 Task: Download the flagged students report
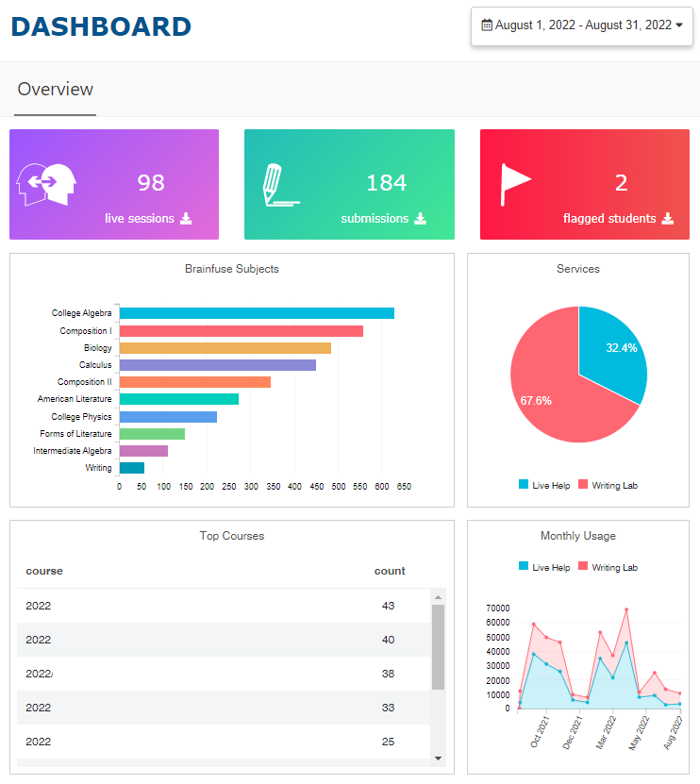668,219
